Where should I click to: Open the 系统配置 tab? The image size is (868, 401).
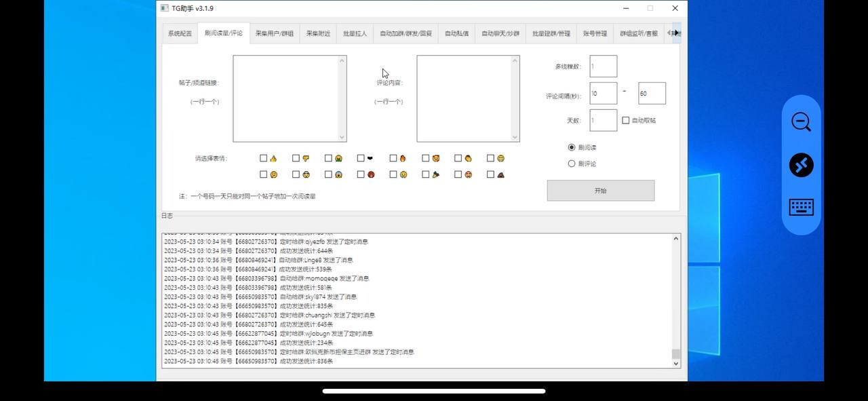(x=179, y=33)
